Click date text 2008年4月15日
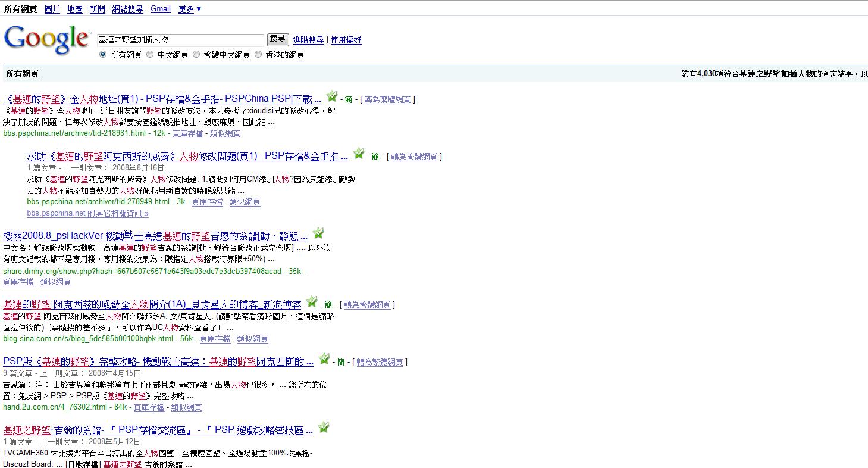 (x=115, y=373)
